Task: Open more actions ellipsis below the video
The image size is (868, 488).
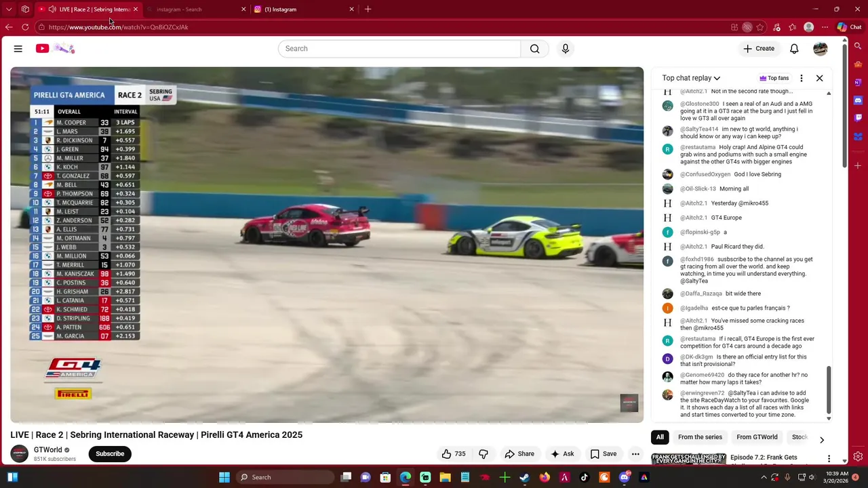Action: 635,454
